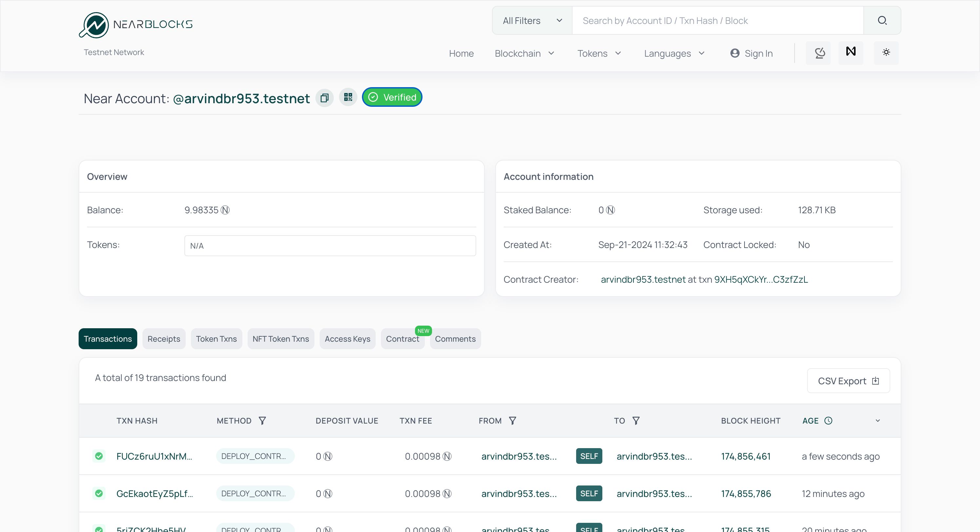
Task: Click DEPLOY_CONTR... method in first row
Action: pos(255,456)
